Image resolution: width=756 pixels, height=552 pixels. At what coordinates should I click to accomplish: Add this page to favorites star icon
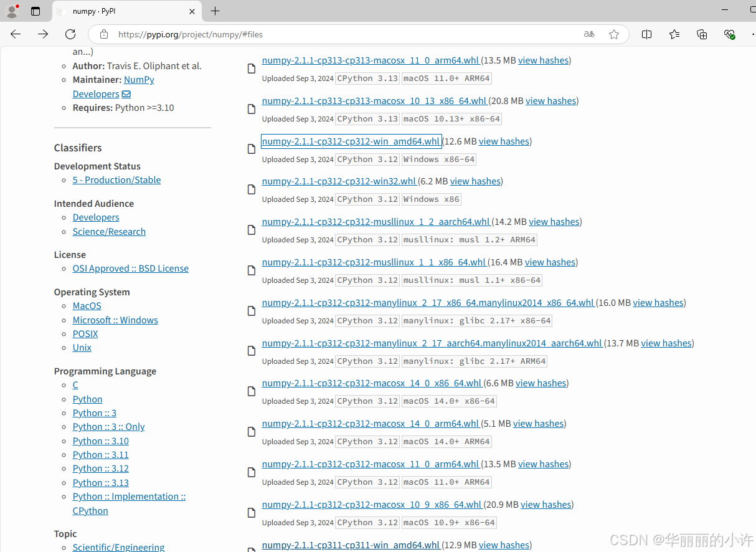614,34
